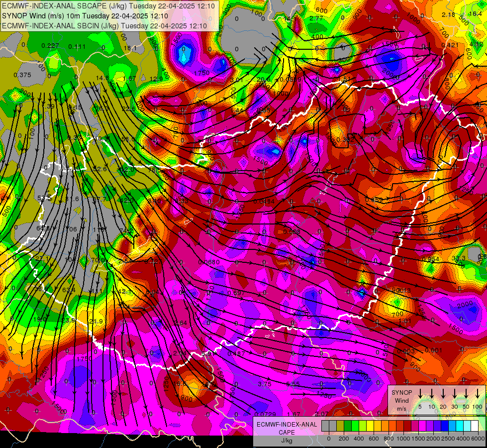Click the 21.9 value on the map
Screen dimensions: 487x448
pyautogui.click(x=96, y=322)
